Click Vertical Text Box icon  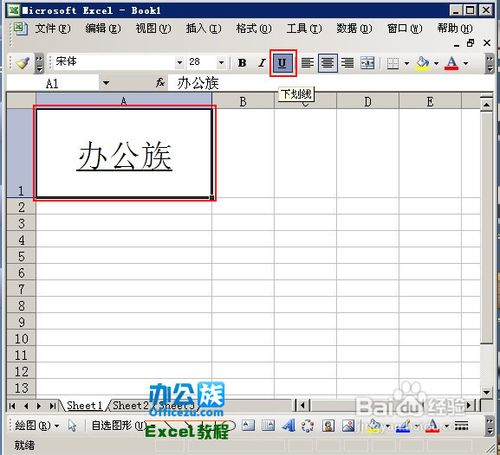[268, 425]
